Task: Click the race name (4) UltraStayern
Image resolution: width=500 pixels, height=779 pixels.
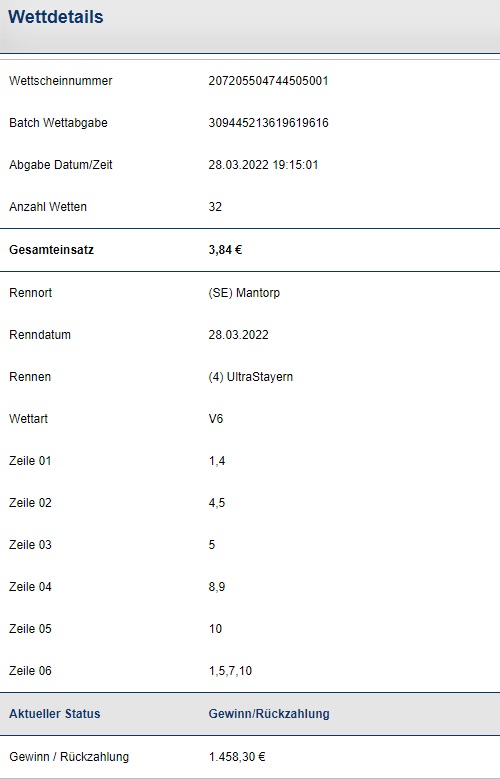Action: pos(250,377)
